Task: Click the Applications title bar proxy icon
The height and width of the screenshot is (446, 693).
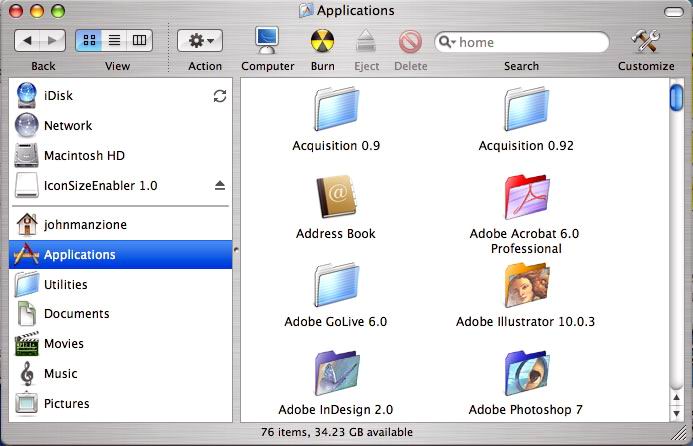Action: tap(306, 10)
